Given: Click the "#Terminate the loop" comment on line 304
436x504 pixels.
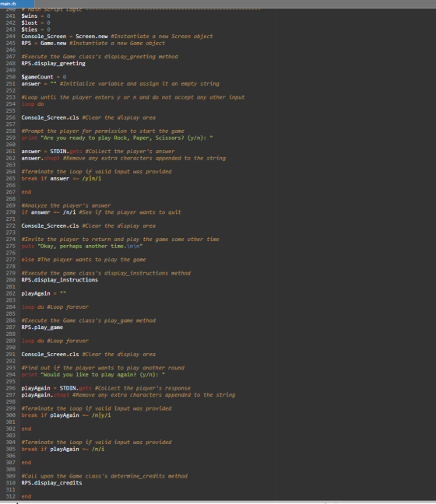Looking at the screenshot, I should pos(97,443).
